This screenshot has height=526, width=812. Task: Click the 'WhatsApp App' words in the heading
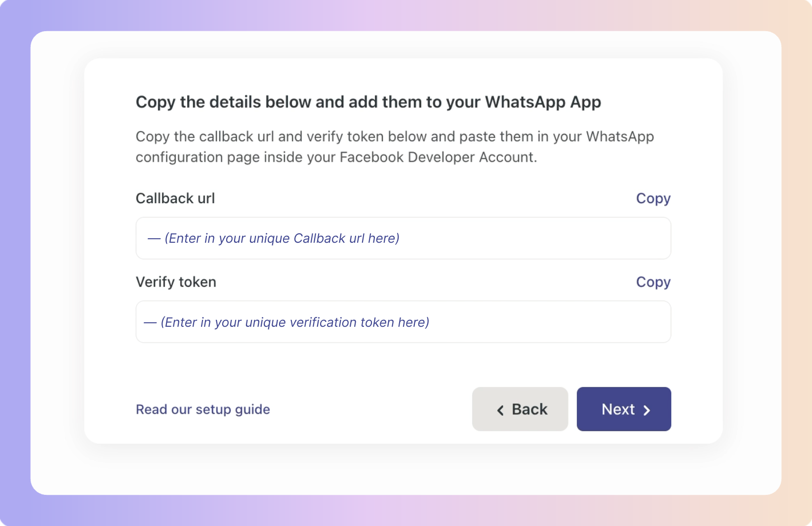(543, 102)
